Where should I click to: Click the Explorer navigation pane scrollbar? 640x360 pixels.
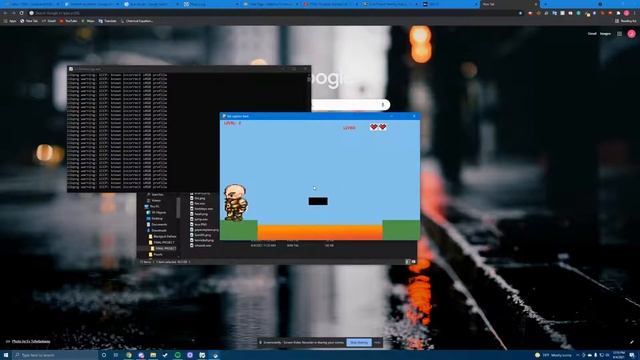(178, 207)
